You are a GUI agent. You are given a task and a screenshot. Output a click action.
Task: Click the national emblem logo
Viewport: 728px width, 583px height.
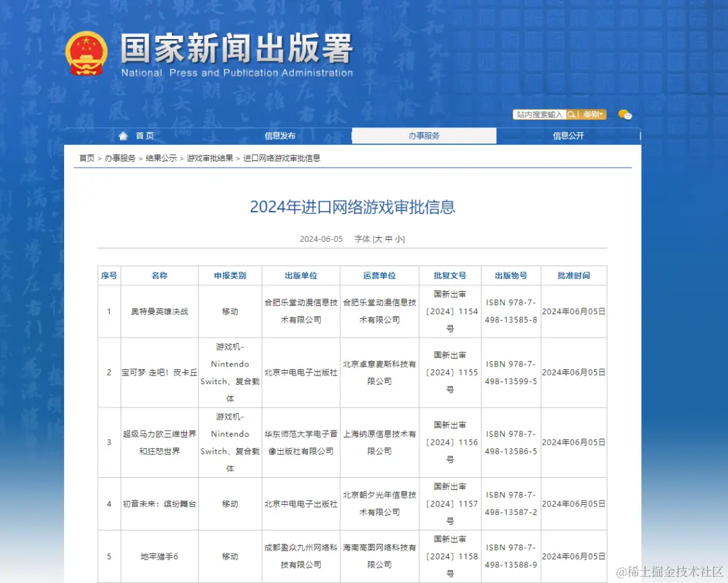[86, 53]
